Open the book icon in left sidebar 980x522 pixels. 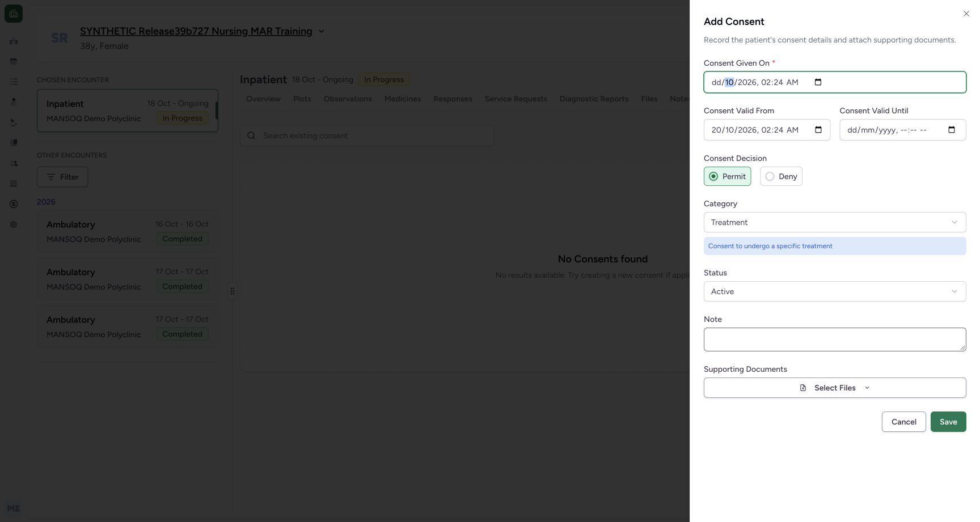[14, 143]
